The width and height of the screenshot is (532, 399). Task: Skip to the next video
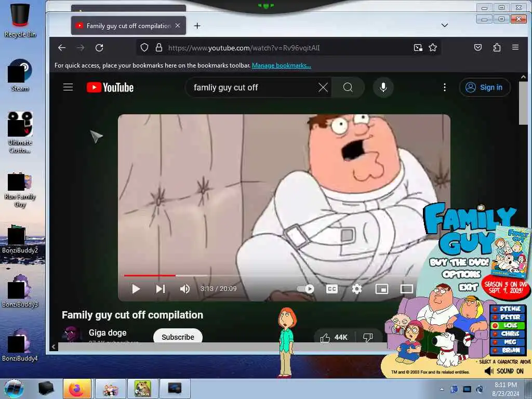pyautogui.click(x=160, y=289)
